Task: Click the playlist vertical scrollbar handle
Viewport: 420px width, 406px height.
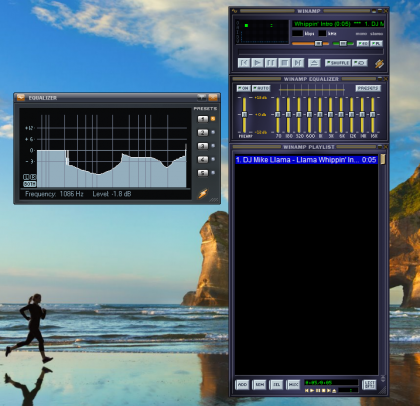Action: pos(383,159)
